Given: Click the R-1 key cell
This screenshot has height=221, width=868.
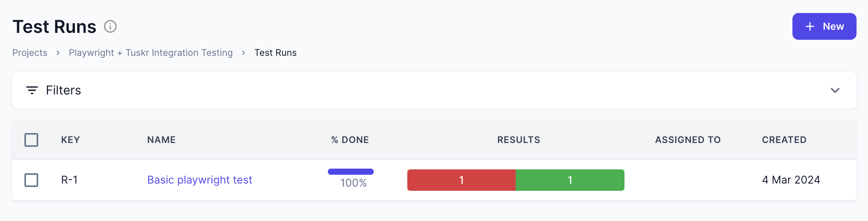Looking at the screenshot, I should pyautogui.click(x=69, y=180).
